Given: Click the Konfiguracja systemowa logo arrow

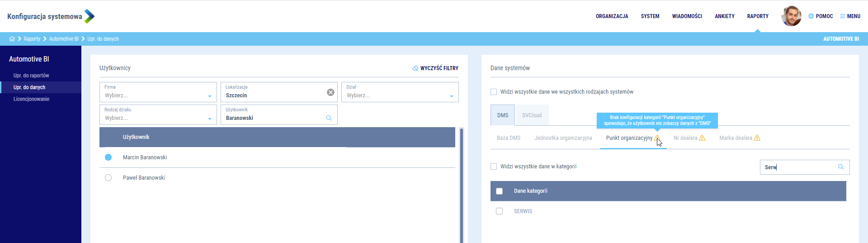Looking at the screenshot, I should click(x=90, y=16).
